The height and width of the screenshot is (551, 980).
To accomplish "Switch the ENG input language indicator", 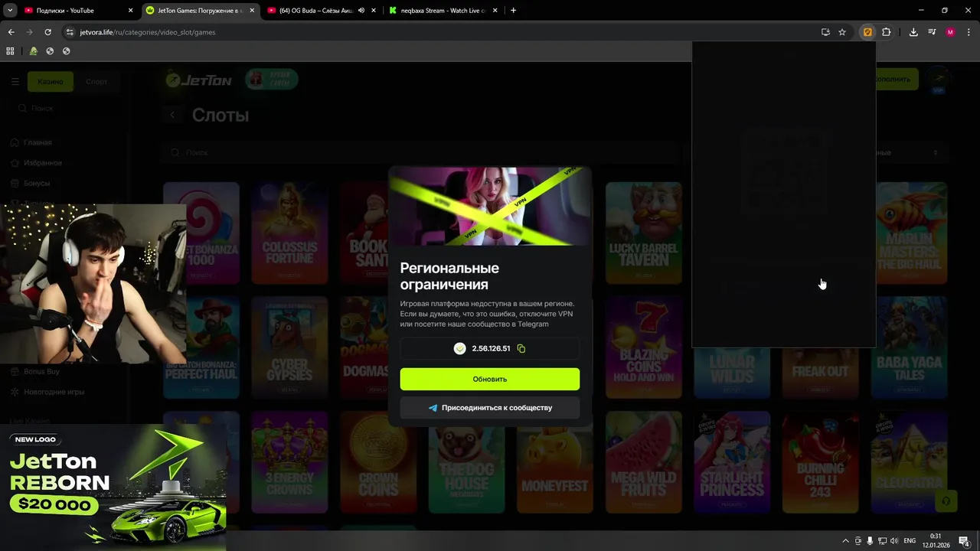I will pyautogui.click(x=910, y=541).
